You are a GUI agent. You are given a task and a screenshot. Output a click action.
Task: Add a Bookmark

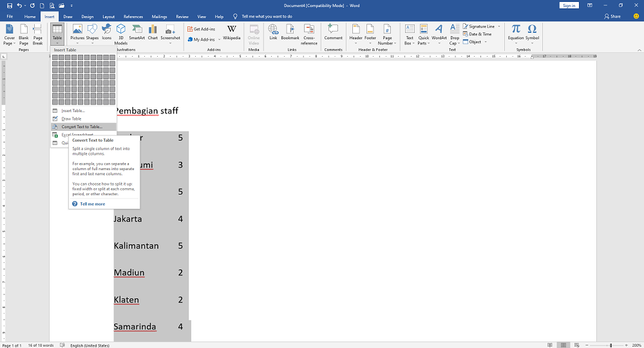pyautogui.click(x=290, y=32)
